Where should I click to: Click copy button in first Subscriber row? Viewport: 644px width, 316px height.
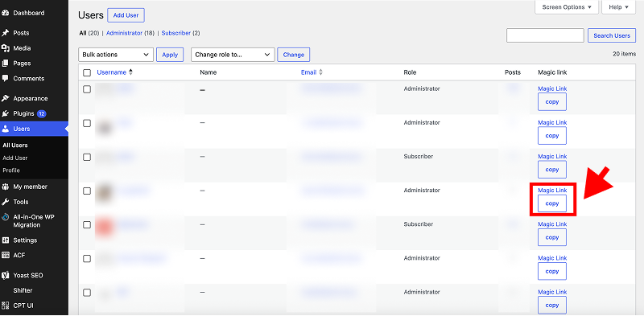click(x=552, y=170)
